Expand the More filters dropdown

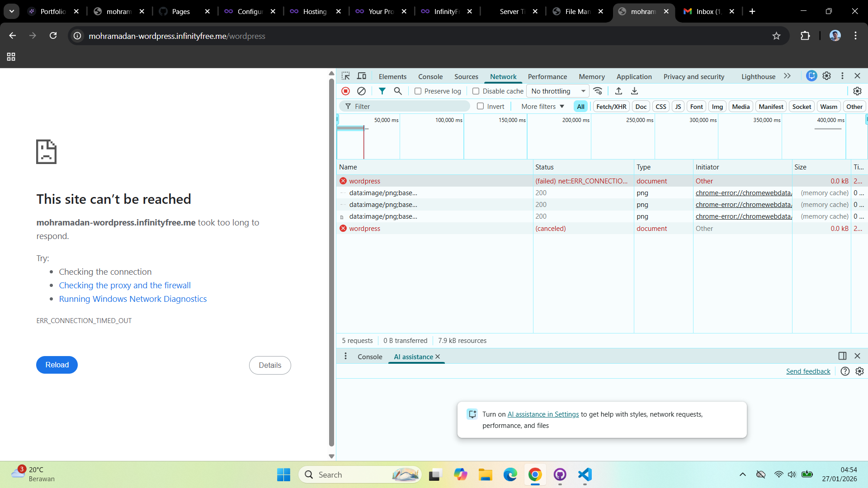tap(542, 106)
